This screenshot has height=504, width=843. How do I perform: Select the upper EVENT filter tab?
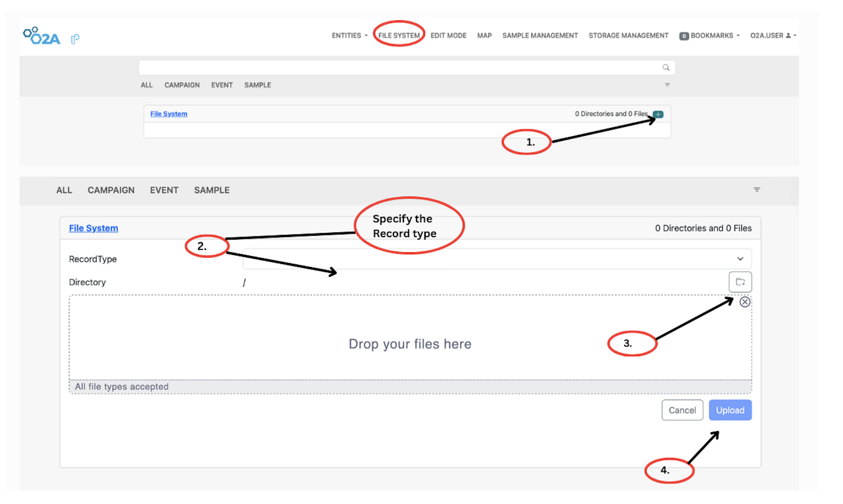[222, 85]
